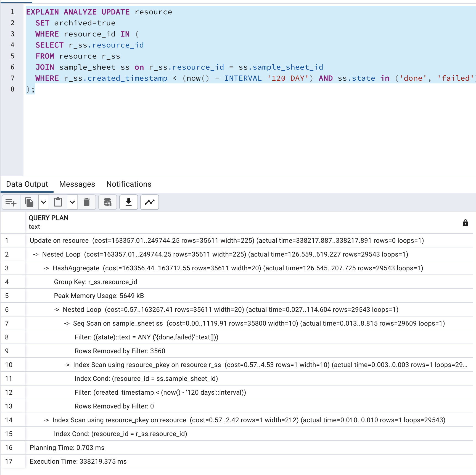476x475 pixels.
Task: Select result row number 10 header
Action: pyautogui.click(x=13, y=365)
